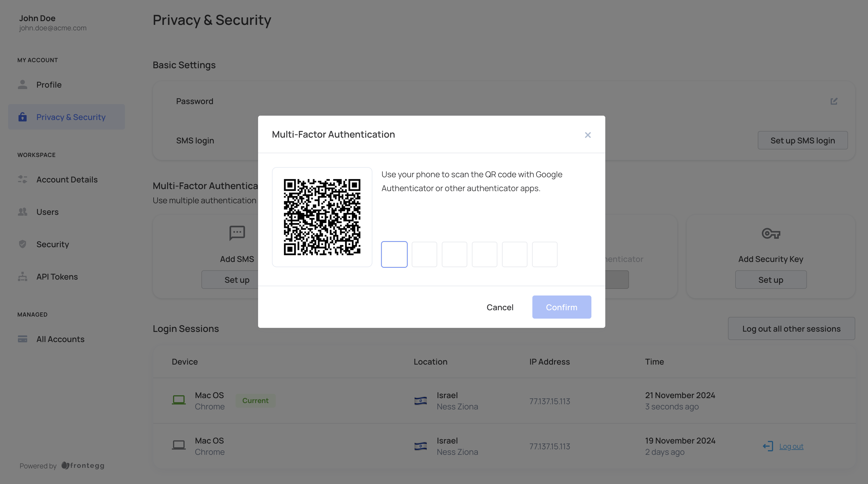Click the third verification code digit box
Screen dimensions: 868x484
[454, 254]
